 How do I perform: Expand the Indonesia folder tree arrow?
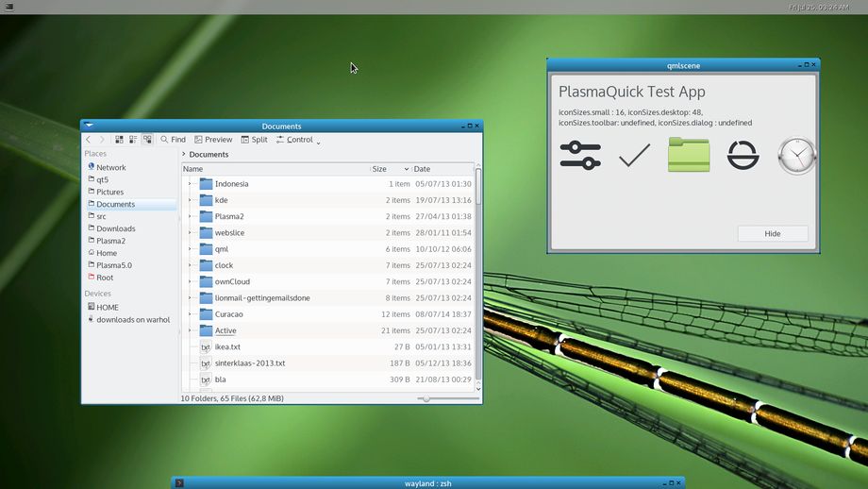click(190, 184)
